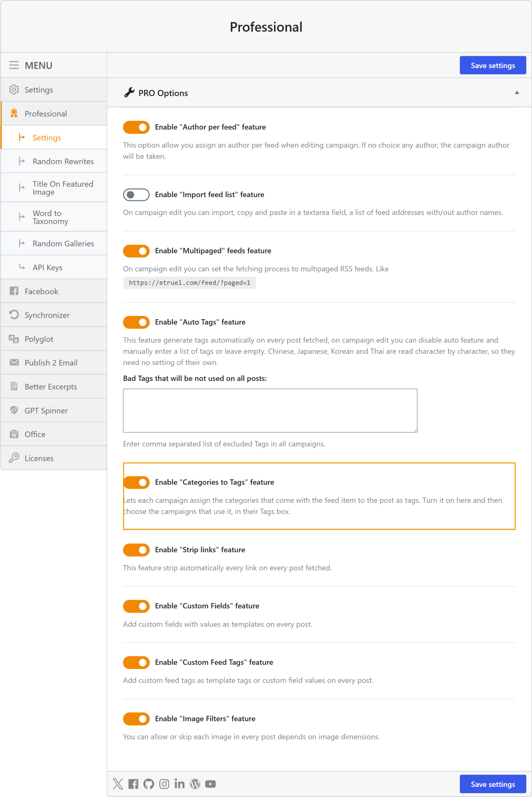532x797 pixels.
Task: Click the top Save settings button
Action: tap(492, 65)
